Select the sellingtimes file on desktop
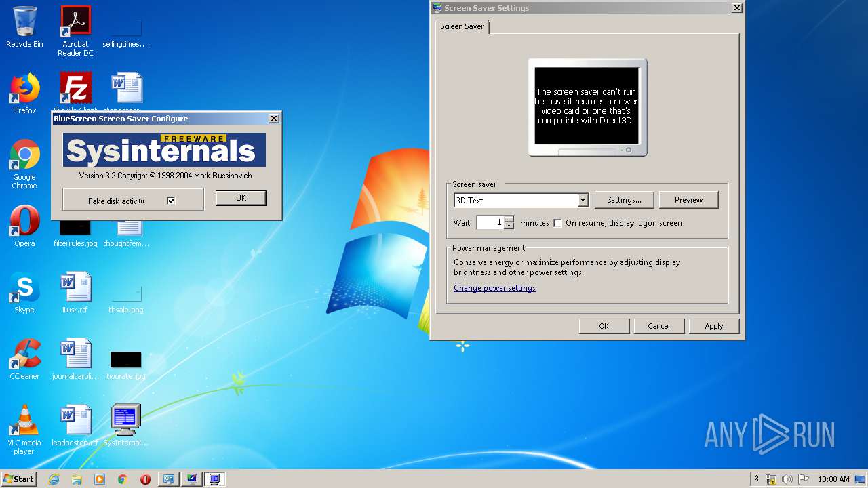868x488 pixels. pyautogui.click(x=126, y=31)
